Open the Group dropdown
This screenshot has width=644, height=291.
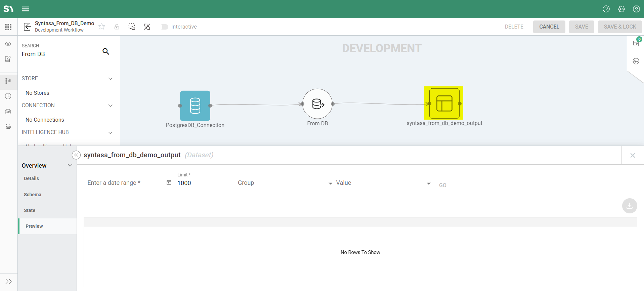pyautogui.click(x=285, y=183)
